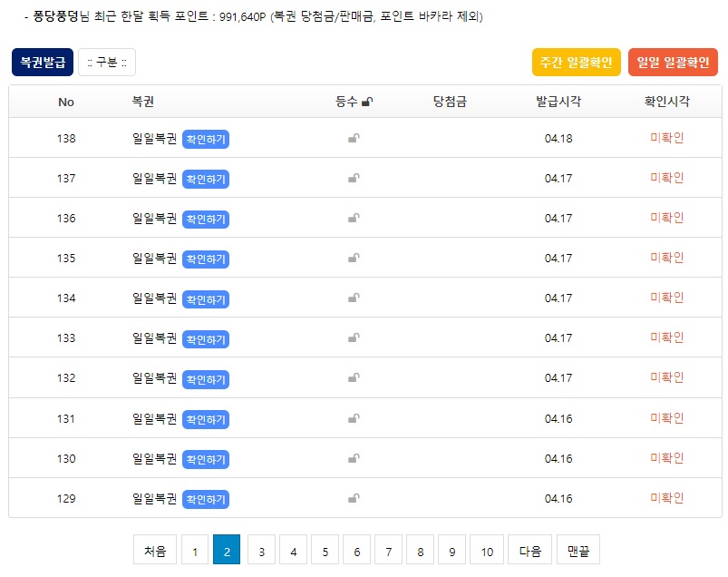Click the 04.18 issue date cell
Viewport: 728px width, 577px height.
pyautogui.click(x=558, y=139)
